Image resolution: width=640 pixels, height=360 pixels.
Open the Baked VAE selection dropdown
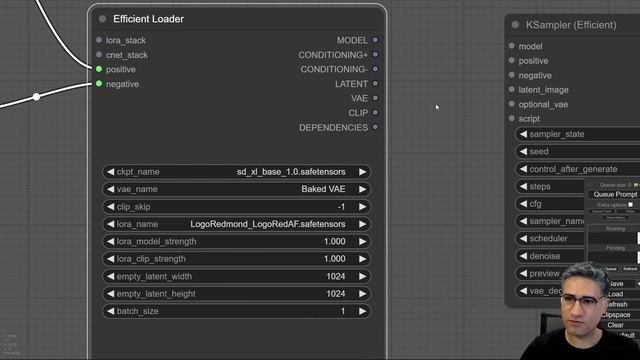tap(236, 189)
